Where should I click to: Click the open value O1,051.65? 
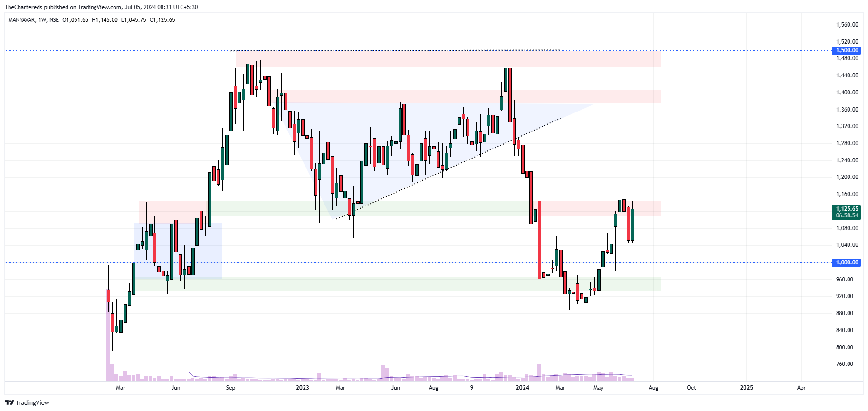[76, 20]
